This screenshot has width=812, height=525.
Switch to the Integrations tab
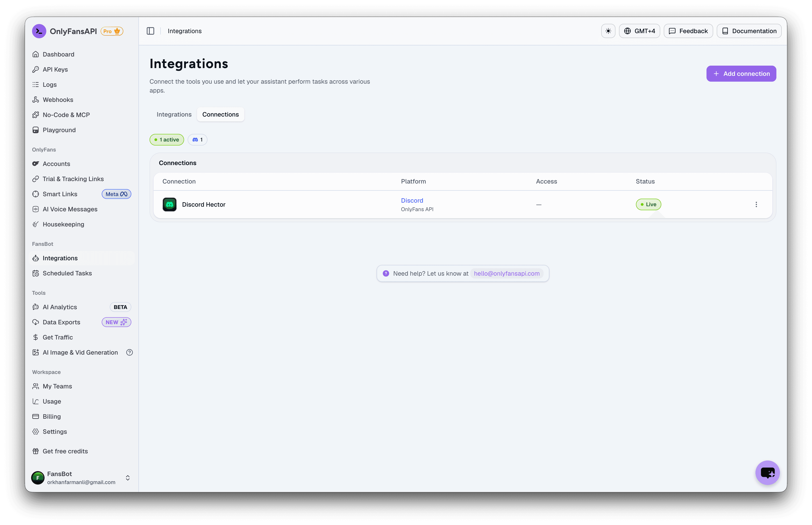174,114
